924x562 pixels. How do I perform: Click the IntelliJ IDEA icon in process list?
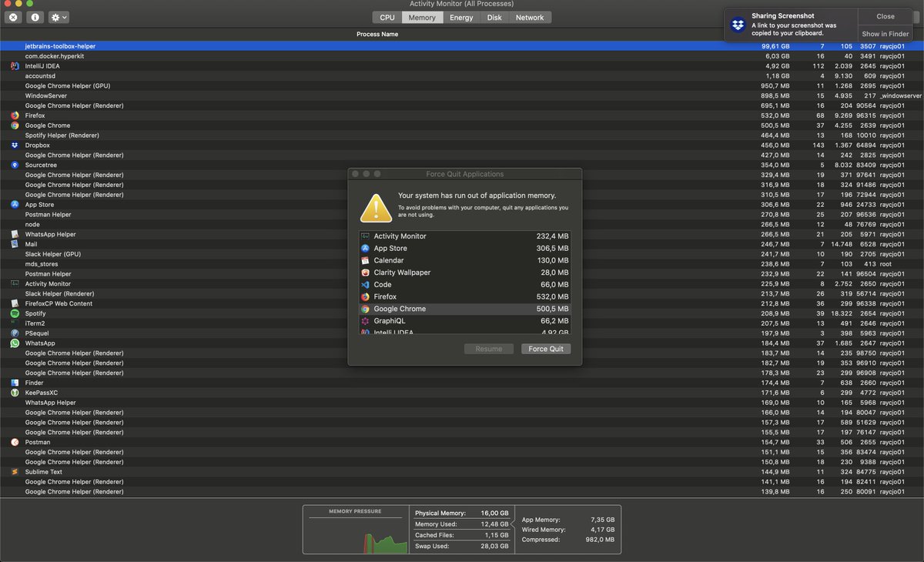tap(15, 66)
